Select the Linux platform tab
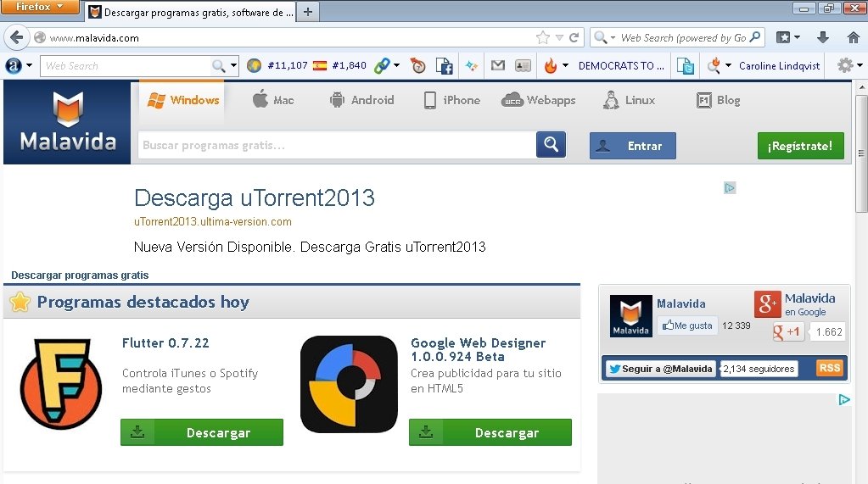The height and width of the screenshot is (484, 868). tap(629, 100)
